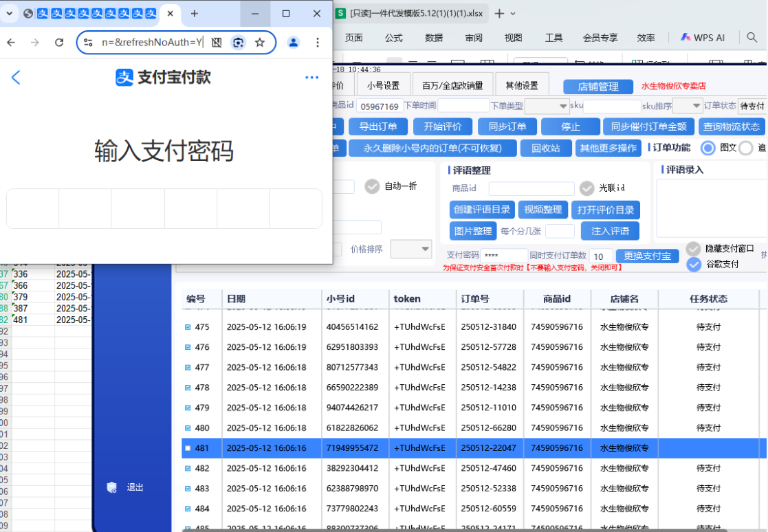This screenshot has height=532, width=768.
Task: Open the Alipay more options menu (...)
Action: click(311, 77)
